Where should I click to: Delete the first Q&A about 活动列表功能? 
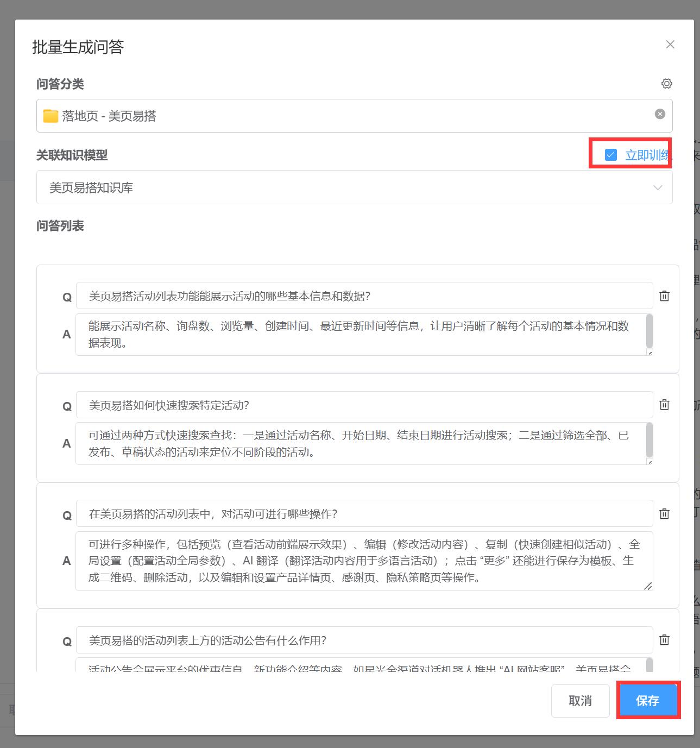664,296
